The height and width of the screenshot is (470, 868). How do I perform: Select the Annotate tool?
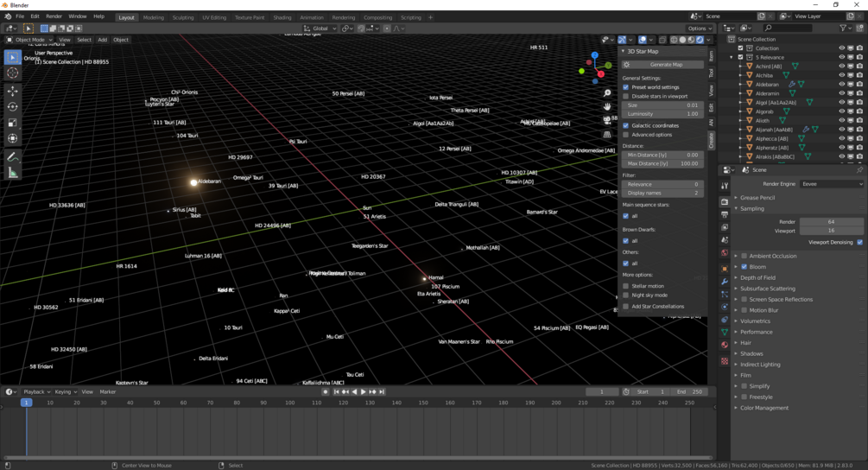tap(13, 157)
